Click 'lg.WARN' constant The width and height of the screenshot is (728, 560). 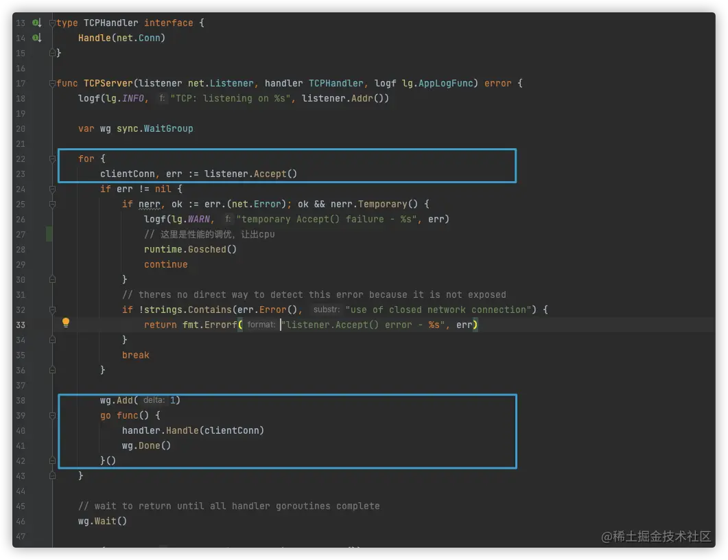(x=190, y=219)
